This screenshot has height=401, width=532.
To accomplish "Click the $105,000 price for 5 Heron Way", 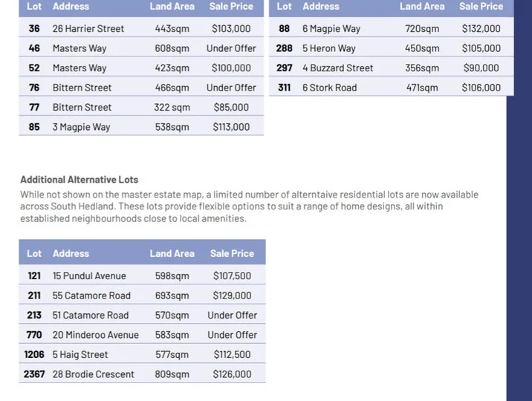I will (x=481, y=48).
